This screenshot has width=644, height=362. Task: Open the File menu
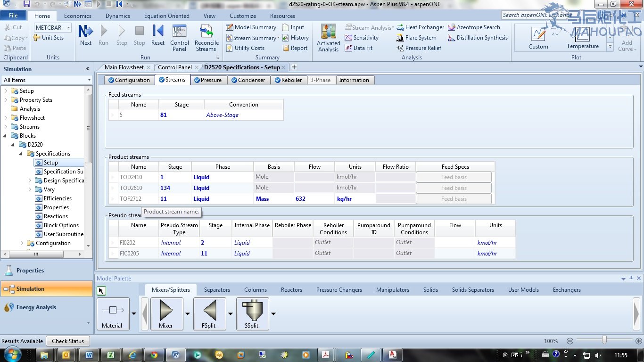point(13,16)
